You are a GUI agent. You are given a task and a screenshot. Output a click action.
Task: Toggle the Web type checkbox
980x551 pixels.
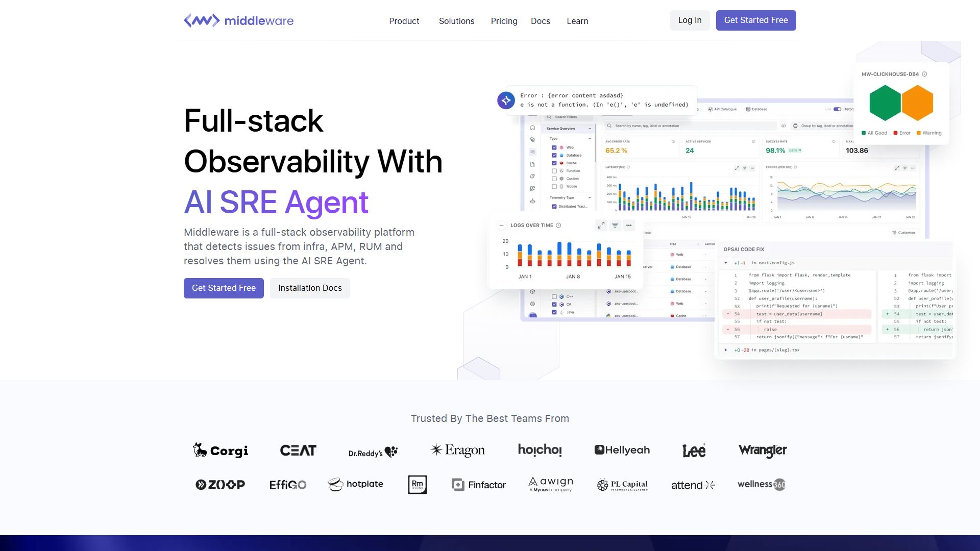point(554,147)
